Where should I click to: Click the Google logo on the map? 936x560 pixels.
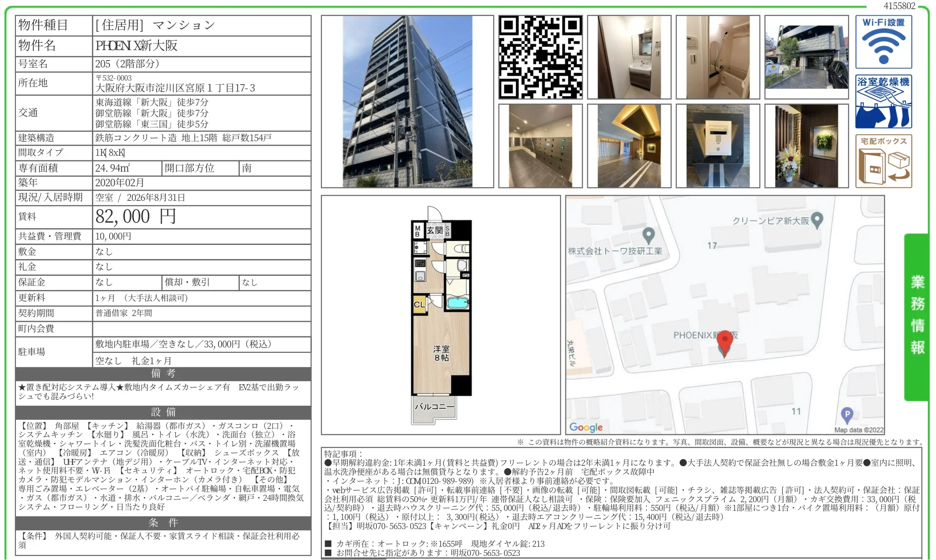[586, 427]
